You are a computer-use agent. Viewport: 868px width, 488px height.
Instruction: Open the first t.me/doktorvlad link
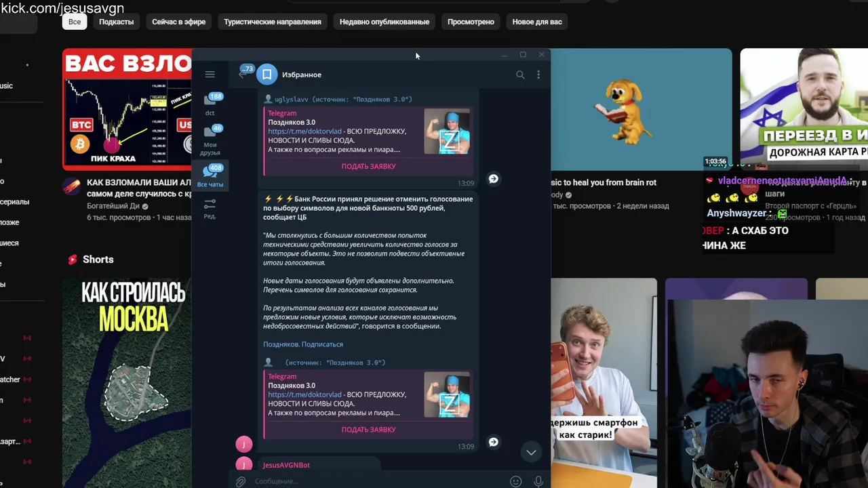(304, 131)
